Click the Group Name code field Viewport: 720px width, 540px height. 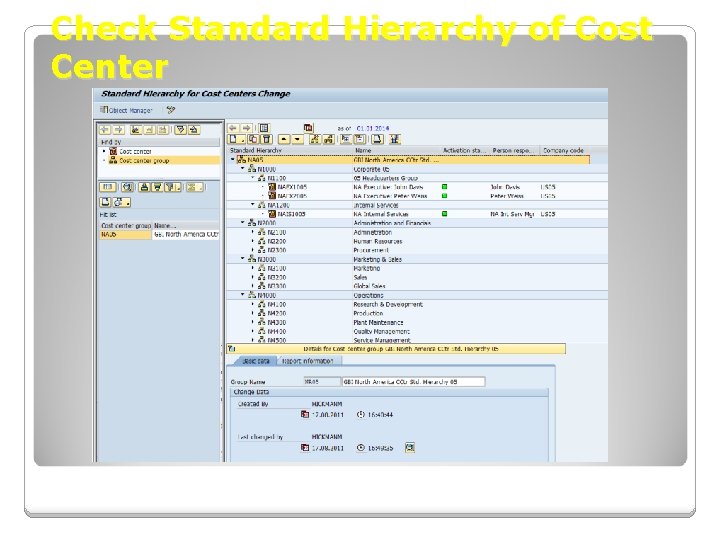click(x=321, y=382)
